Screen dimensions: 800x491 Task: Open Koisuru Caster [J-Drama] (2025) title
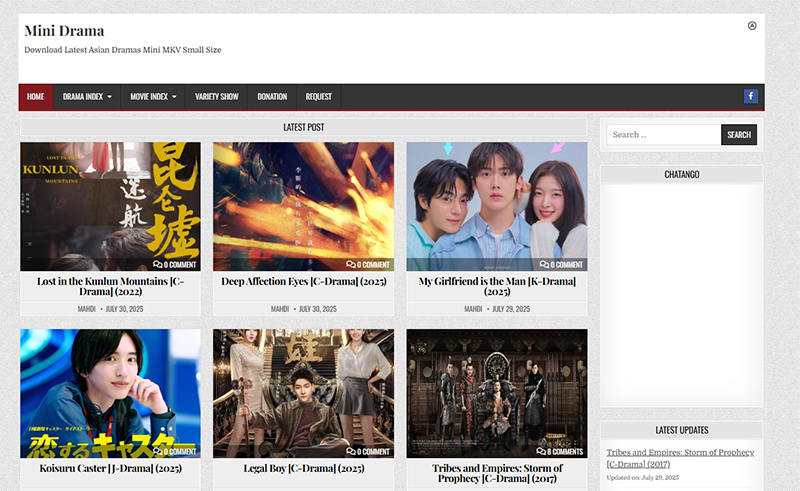110,468
